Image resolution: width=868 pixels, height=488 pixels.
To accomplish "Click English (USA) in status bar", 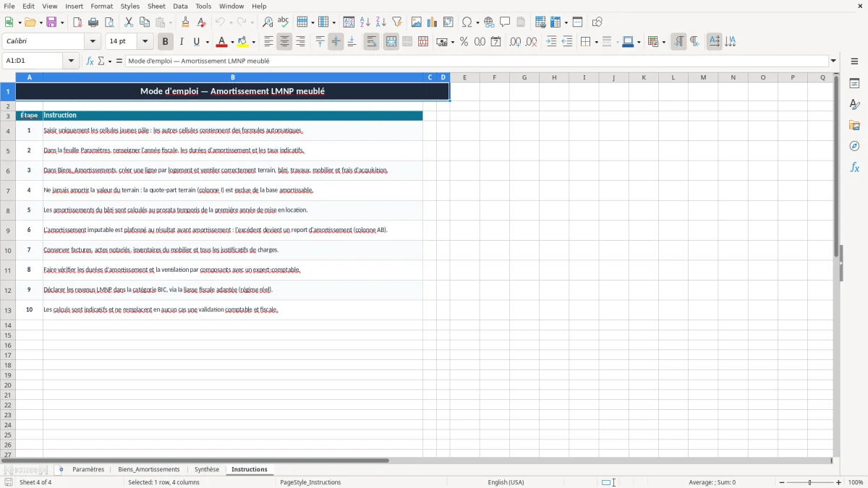I will tap(506, 482).
